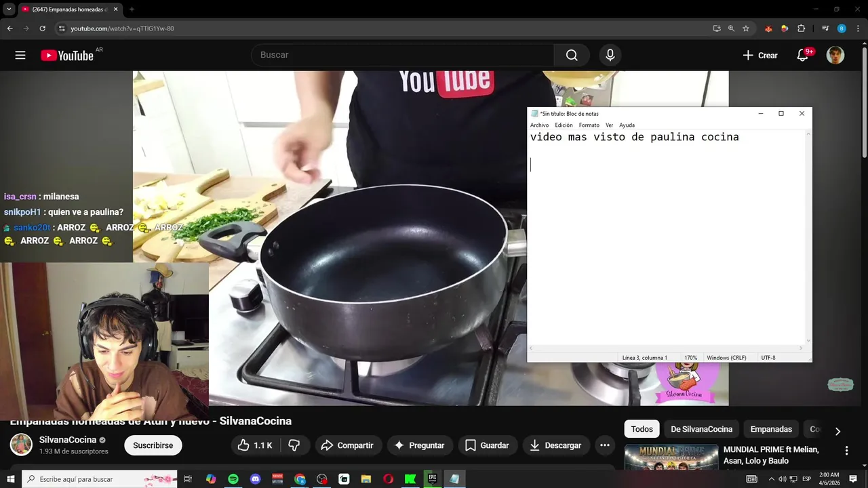
Task: Click the Descargar button
Action: [x=556, y=445]
